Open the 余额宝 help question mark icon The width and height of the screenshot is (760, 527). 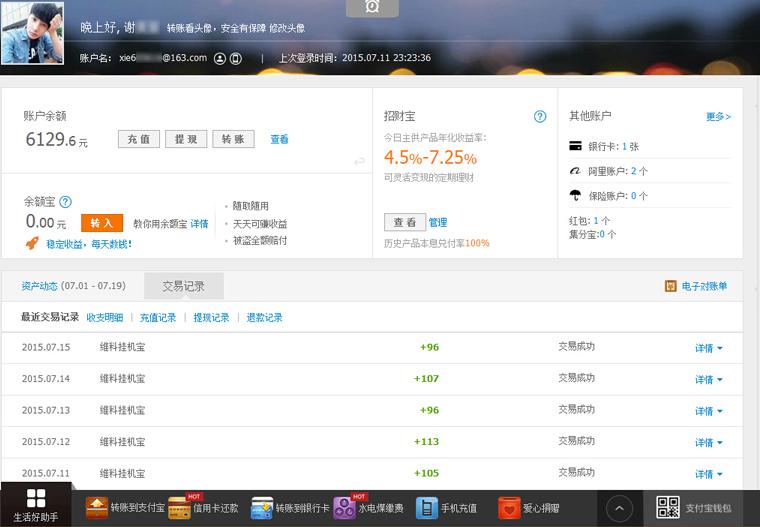click(x=65, y=202)
